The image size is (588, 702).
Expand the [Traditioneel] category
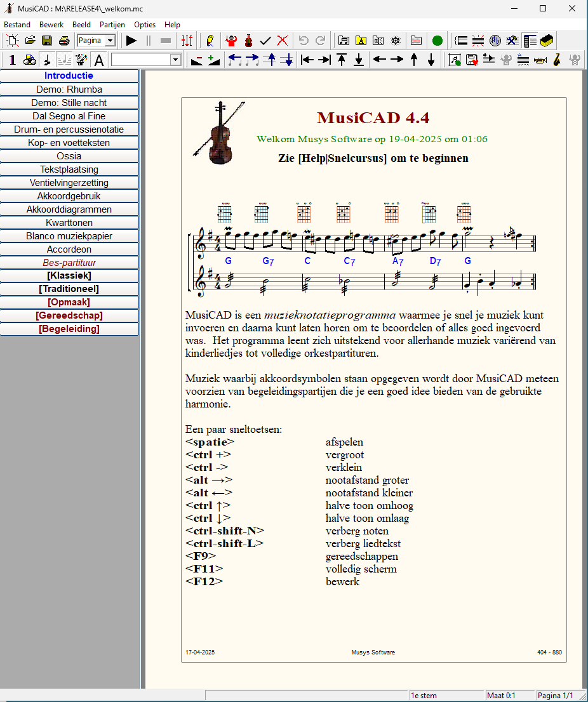tap(69, 289)
